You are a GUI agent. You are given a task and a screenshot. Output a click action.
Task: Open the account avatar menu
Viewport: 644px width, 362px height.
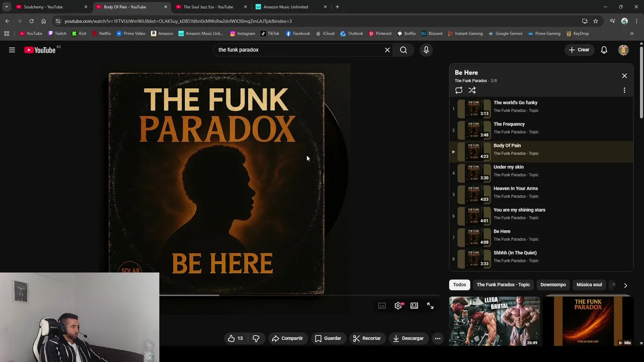[623, 50]
